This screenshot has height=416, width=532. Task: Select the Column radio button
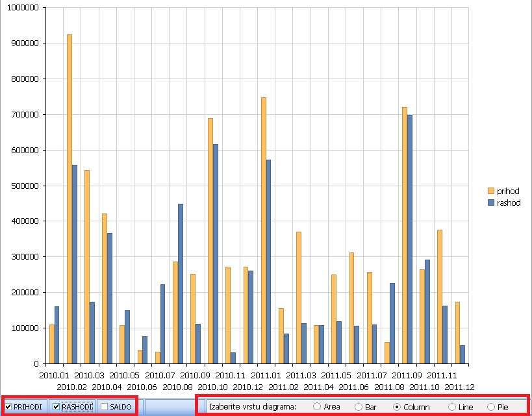pos(397,407)
